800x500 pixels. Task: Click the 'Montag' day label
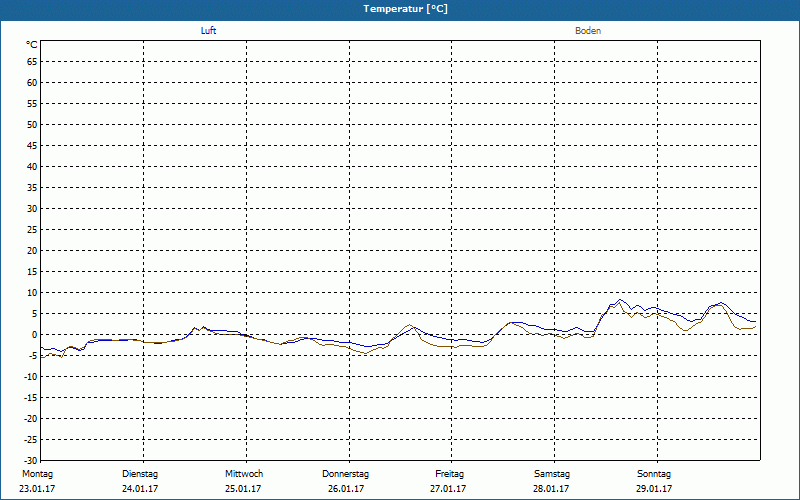(37, 474)
